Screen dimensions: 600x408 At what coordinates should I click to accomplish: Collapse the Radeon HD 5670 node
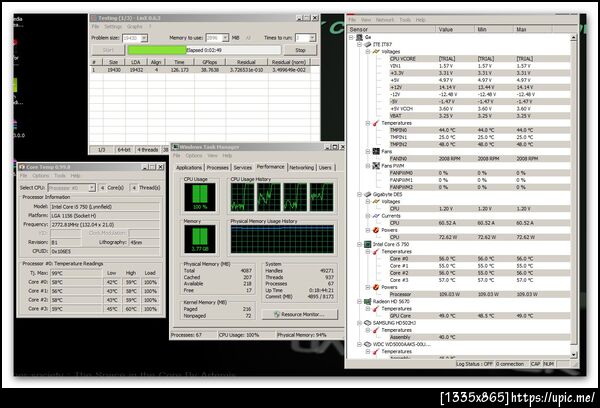(x=359, y=302)
